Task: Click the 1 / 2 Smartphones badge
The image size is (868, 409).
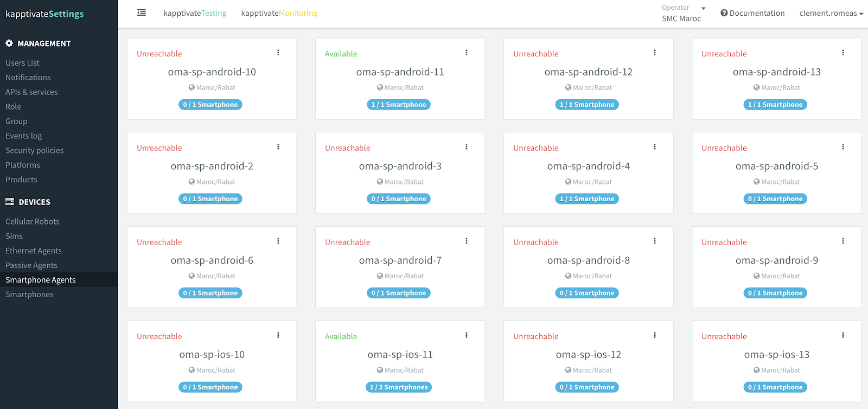Action: pyautogui.click(x=399, y=387)
